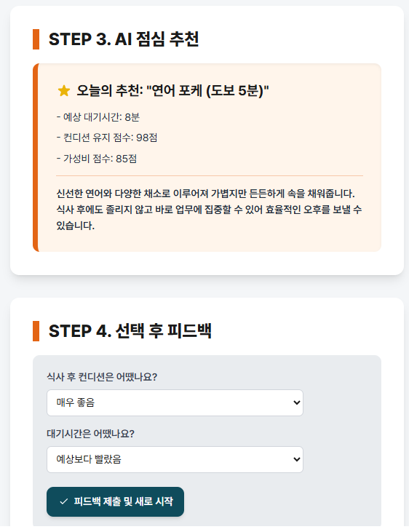Click the checkmark icon in the feedback button
This screenshot has width=409, height=532.
click(63, 501)
